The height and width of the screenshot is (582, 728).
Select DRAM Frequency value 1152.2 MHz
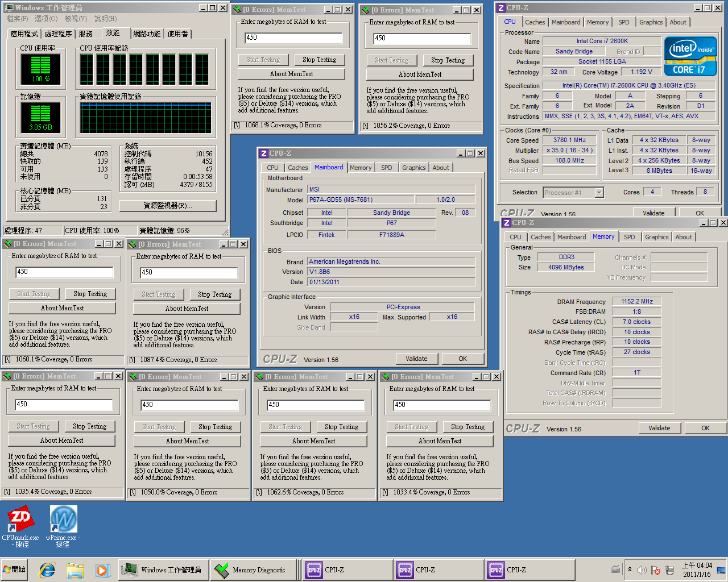tap(637, 301)
